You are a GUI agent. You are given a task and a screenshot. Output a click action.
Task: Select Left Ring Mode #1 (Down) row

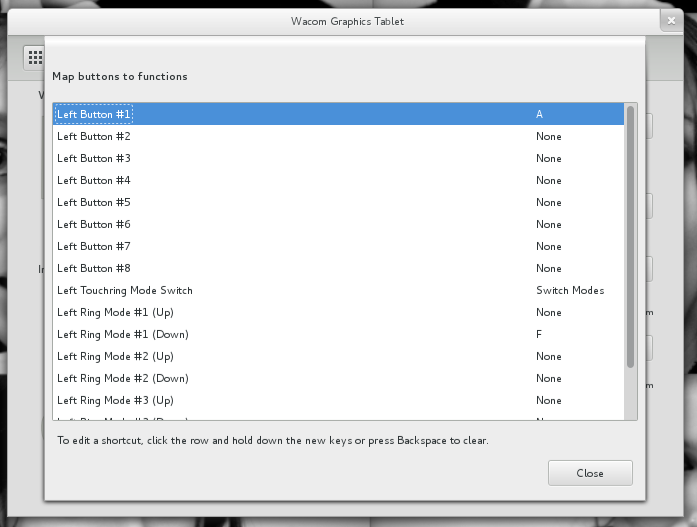tap(338, 334)
